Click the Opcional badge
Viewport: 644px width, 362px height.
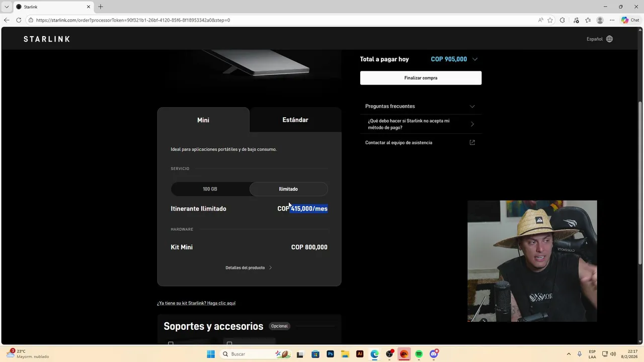point(279,326)
